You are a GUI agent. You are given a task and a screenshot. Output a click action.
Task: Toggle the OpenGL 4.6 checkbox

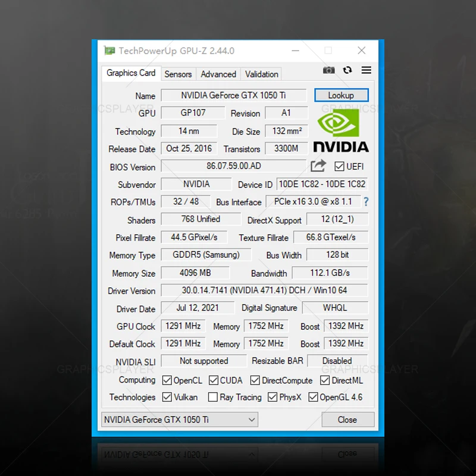(313, 397)
